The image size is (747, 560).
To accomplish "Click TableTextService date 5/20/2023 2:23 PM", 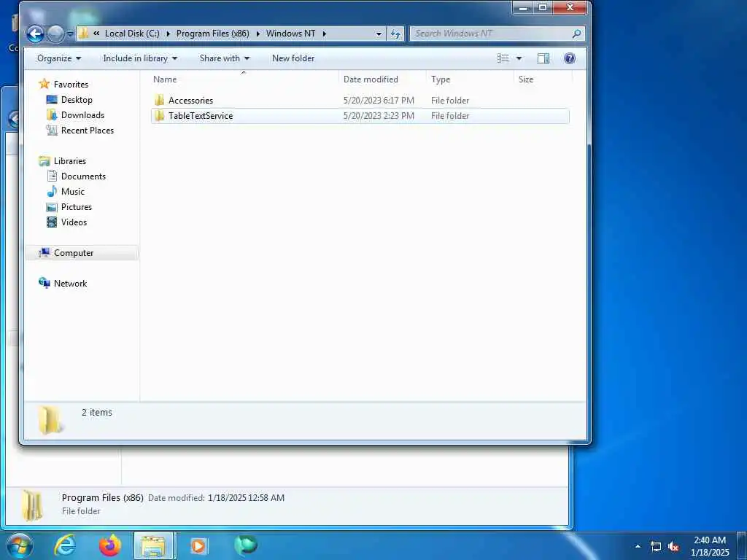I will click(379, 116).
